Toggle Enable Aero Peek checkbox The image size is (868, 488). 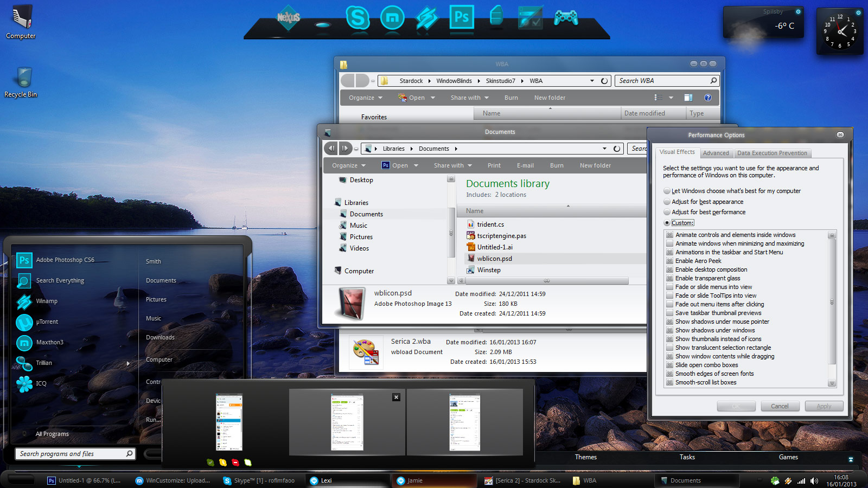670,261
